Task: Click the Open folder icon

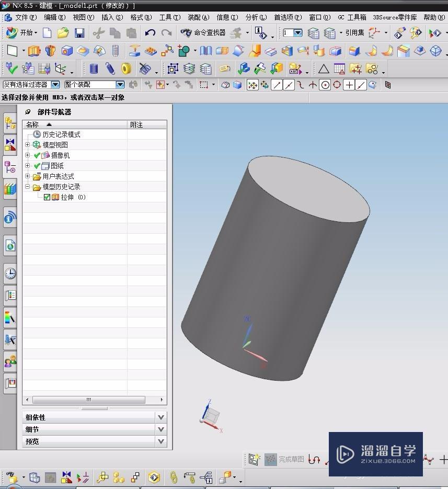Action: point(63,33)
